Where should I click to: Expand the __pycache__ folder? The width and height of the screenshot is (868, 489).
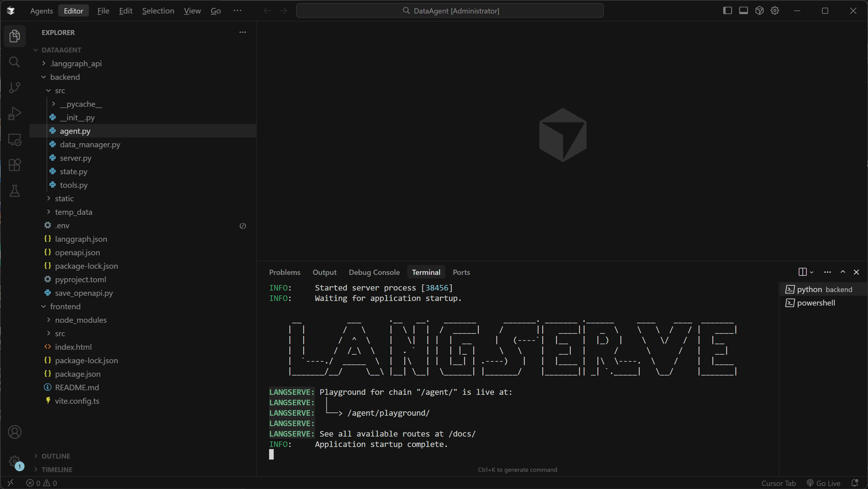[x=143, y=104]
